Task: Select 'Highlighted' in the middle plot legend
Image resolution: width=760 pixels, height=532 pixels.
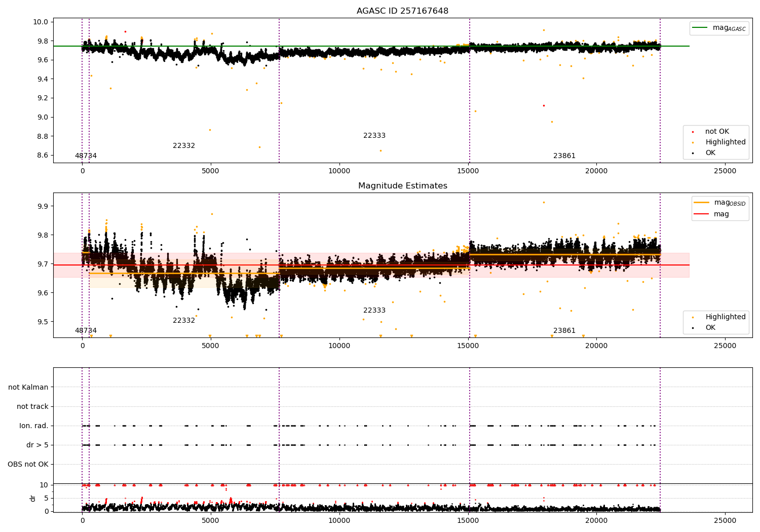Action: [720, 317]
